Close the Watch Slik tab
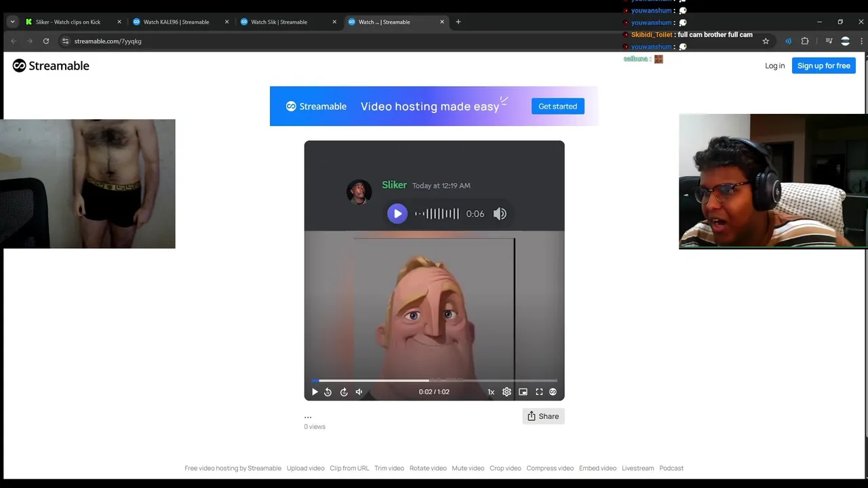Screen dimensions: 868x488 tap(334, 22)
